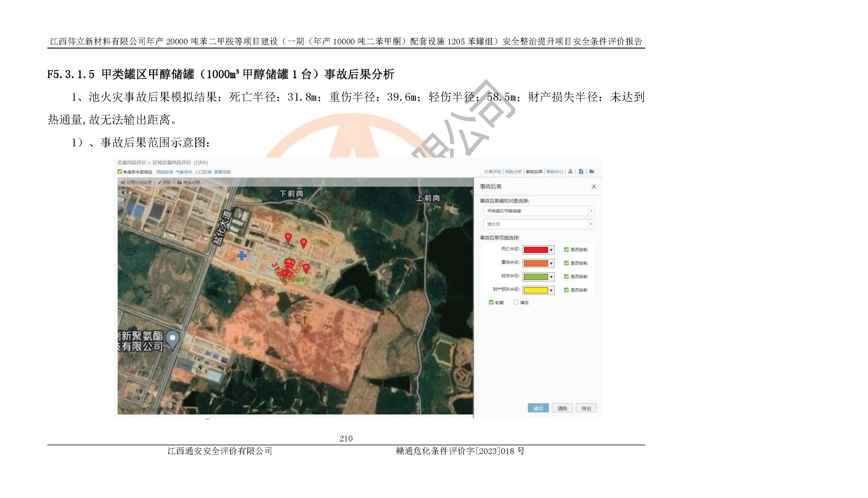Viewport: 868px width, 498px height.
Task: Toggle 考虑多米诺效应 checkbox
Action: (120, 172)
